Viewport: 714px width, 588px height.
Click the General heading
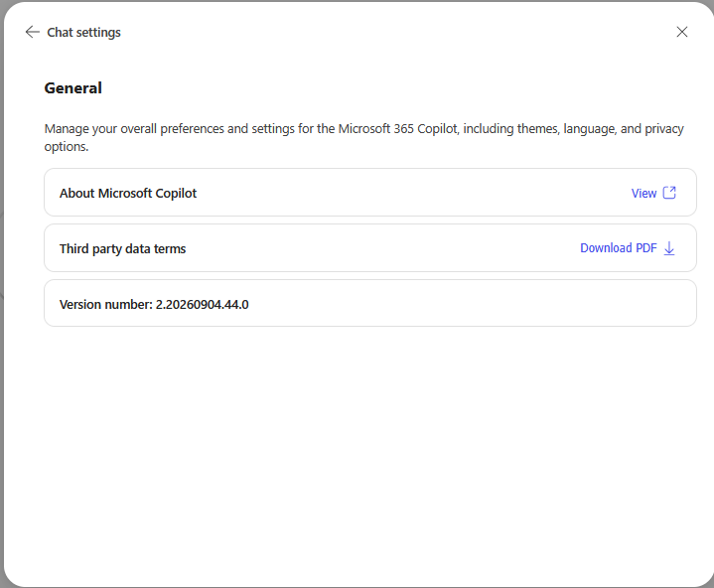pos(72,88)
